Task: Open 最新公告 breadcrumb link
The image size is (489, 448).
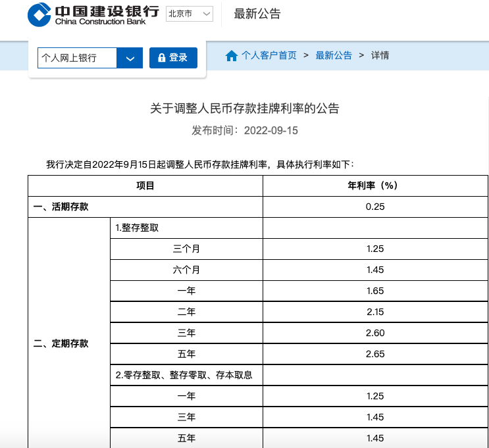Action: pos(334,55)
